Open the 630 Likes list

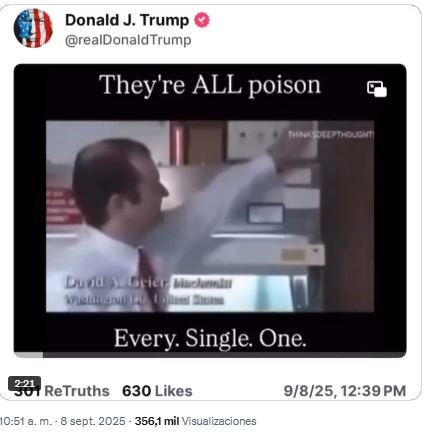[x=157, y=391]
